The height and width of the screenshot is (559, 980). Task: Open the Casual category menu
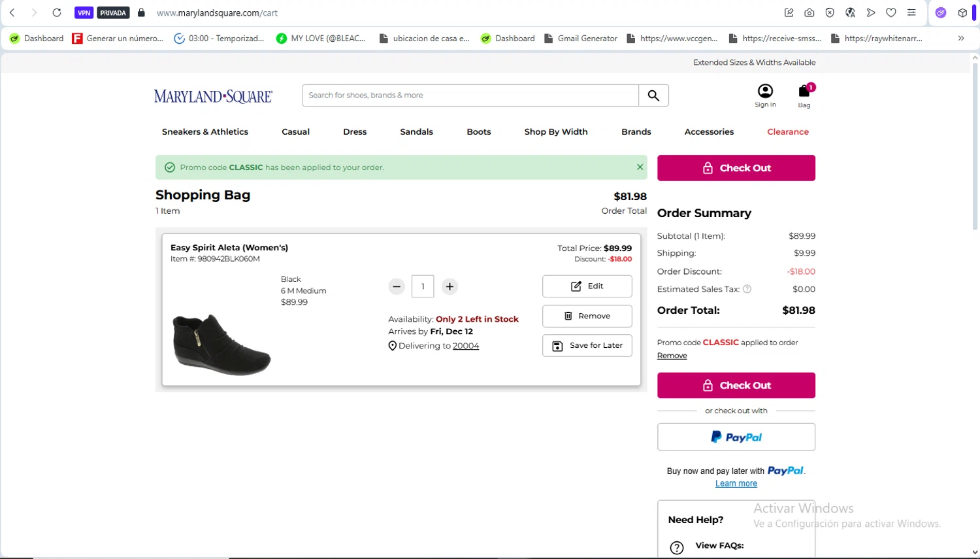(x=295, y=131)
